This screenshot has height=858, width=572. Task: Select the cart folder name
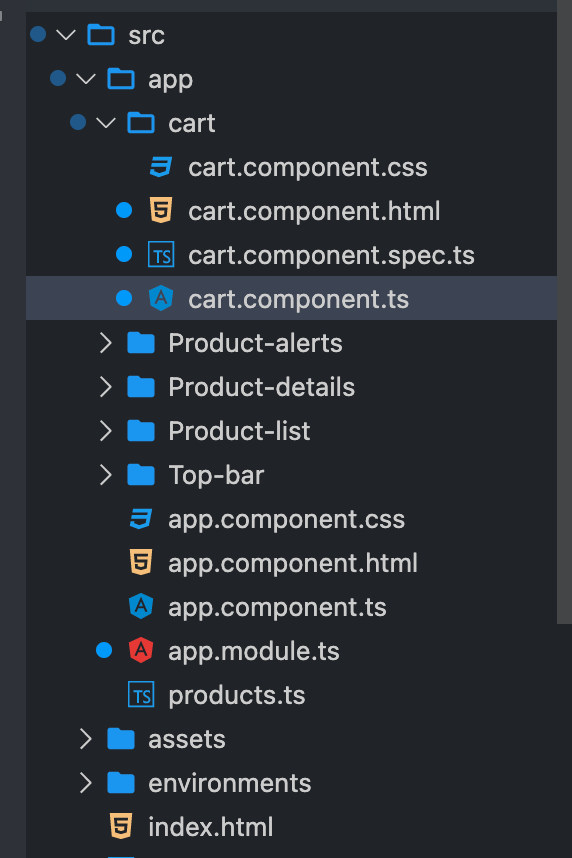pos(192,124)
